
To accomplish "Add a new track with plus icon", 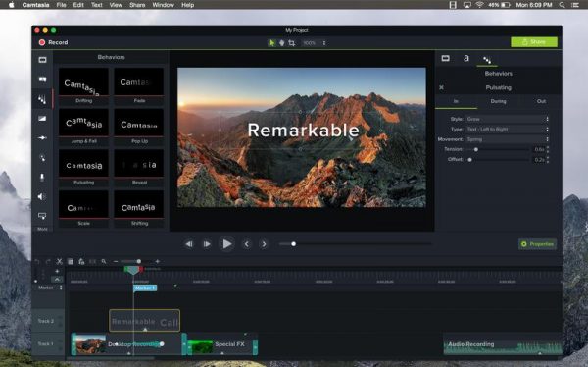I will [57, 271].
